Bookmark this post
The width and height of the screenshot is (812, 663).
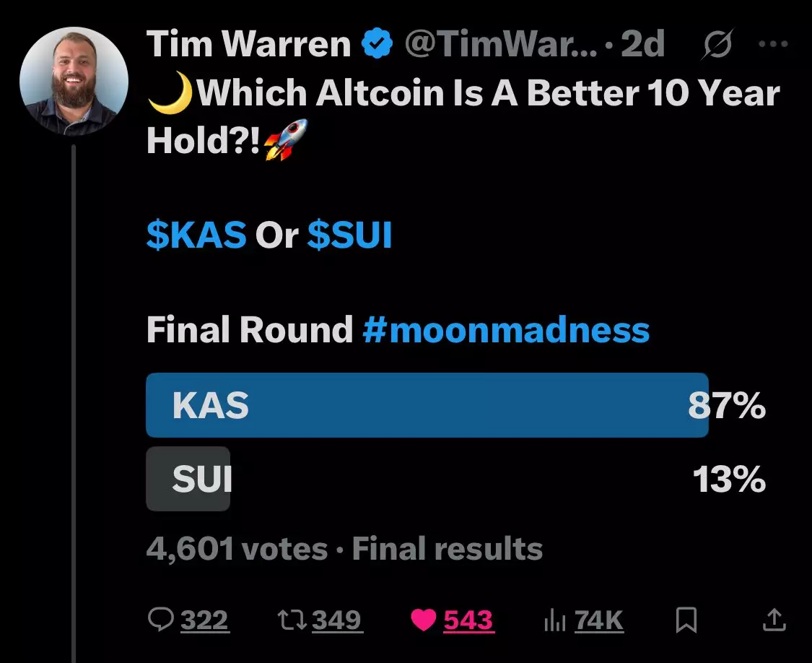686,620
